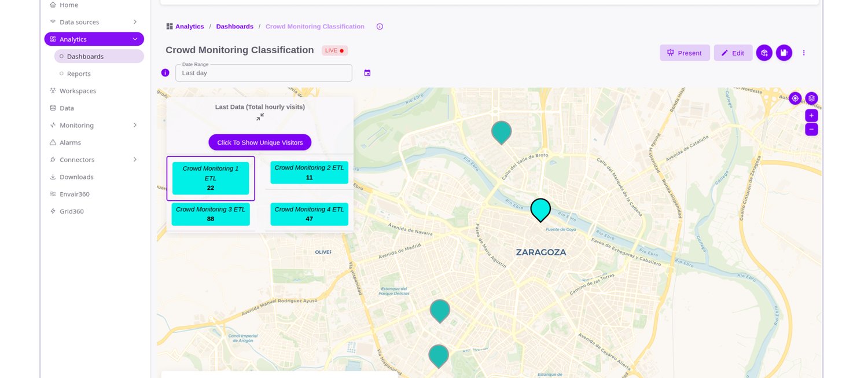Click the ZARAGOZA city label on map
The width and height of the screenshot is (868, 378).
(541, 252)
